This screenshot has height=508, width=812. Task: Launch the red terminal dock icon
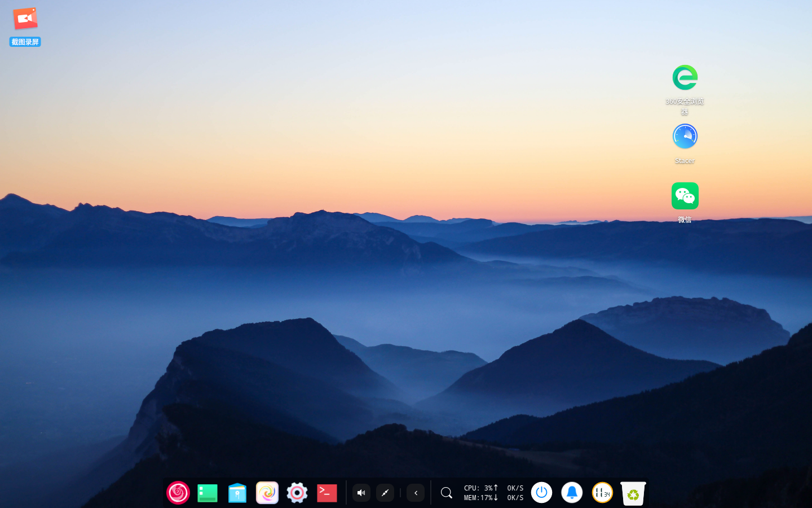[327, 493]
